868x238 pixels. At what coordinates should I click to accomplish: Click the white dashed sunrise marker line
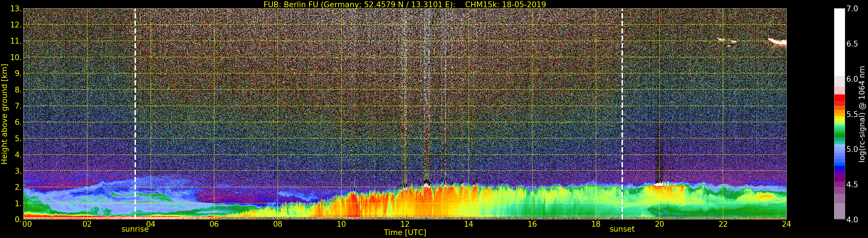click(x=135, y=114)
